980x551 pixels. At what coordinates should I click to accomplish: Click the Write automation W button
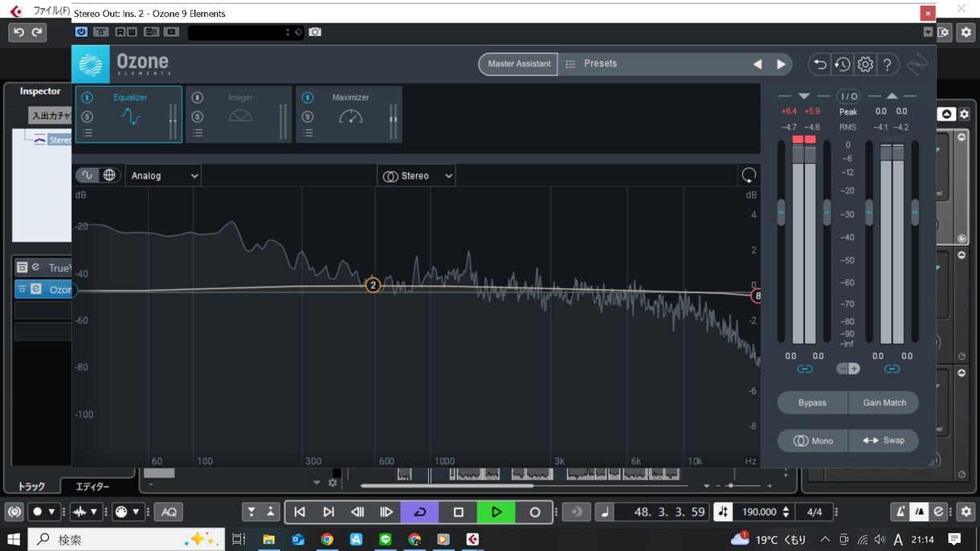coord(131,32)
